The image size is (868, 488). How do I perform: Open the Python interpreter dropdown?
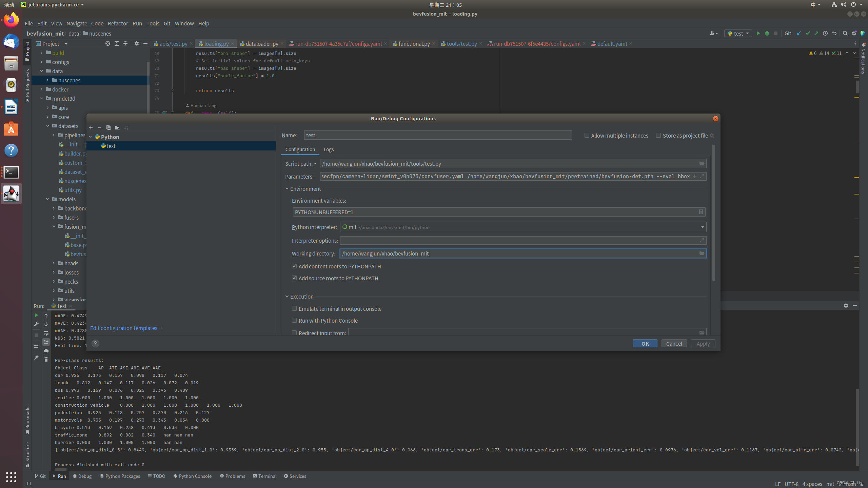coord(703,227)
